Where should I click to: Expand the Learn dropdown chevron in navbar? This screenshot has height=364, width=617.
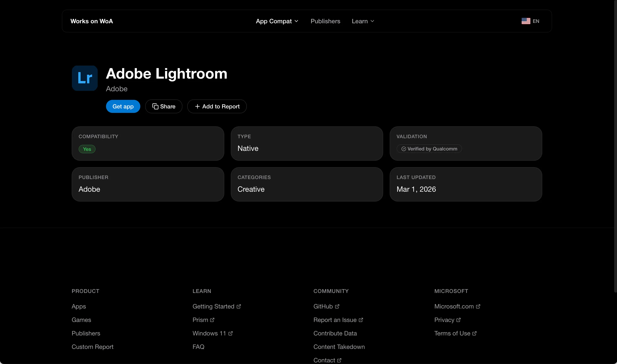click(372, 21)
